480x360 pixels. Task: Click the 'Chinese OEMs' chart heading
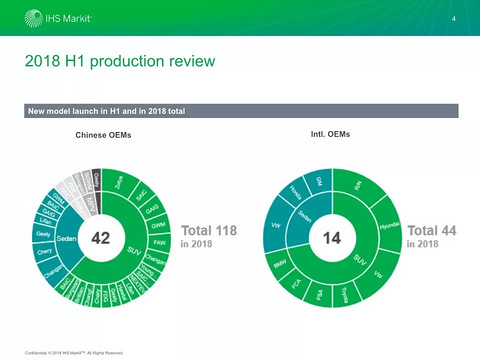[103, 135]
